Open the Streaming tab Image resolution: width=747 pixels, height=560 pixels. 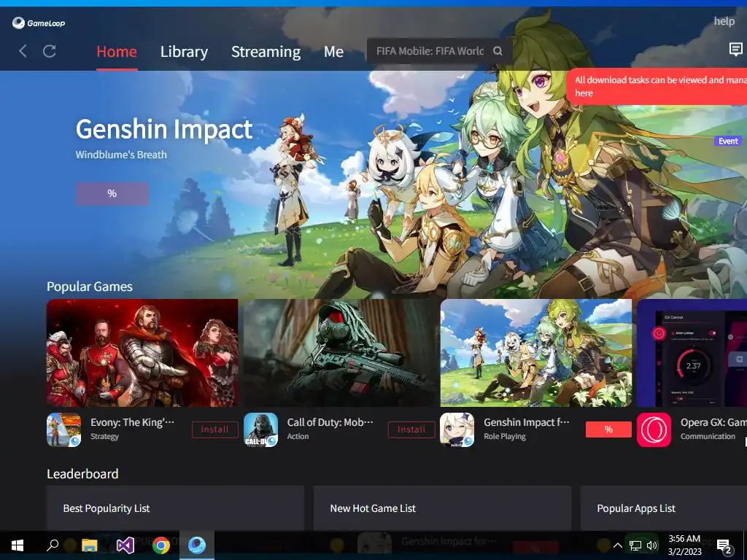[266, 52]
